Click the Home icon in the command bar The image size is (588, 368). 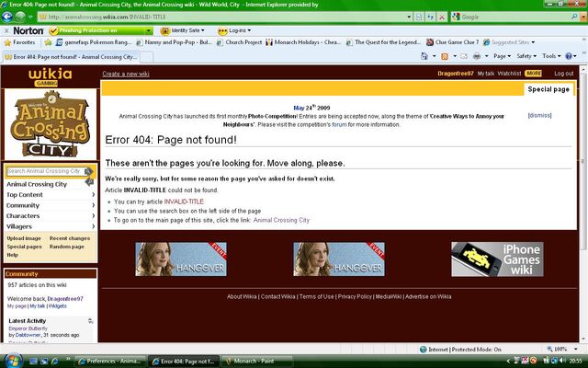(x=424, y=56)
